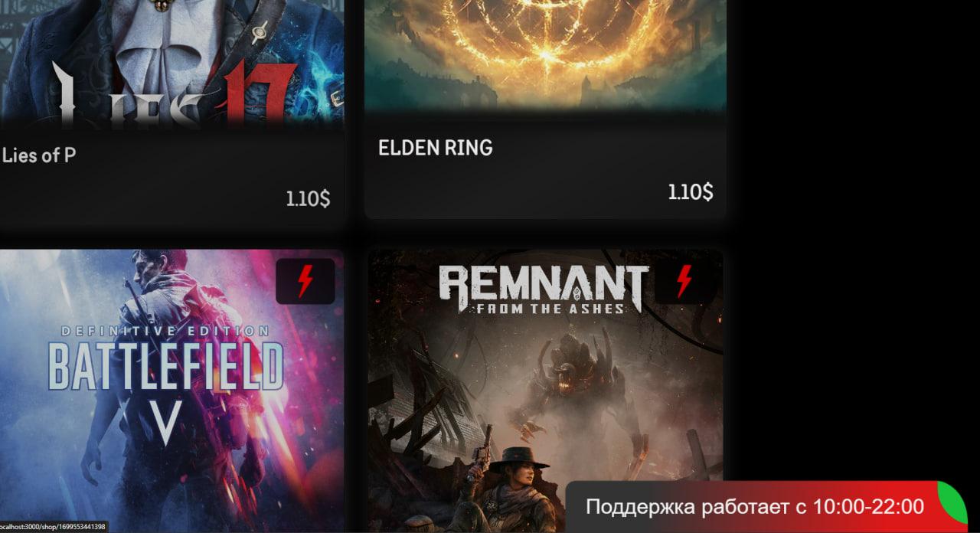This screenshot has width=980, height=533.
Task: Click the BATTLEFIELD logo lettering
Action: (x=166, y=366)
